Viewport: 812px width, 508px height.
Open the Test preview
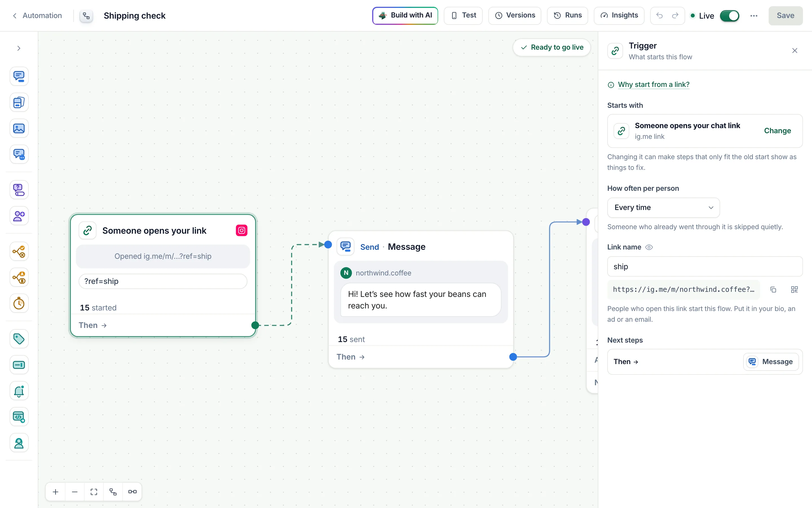coord(464,16)
